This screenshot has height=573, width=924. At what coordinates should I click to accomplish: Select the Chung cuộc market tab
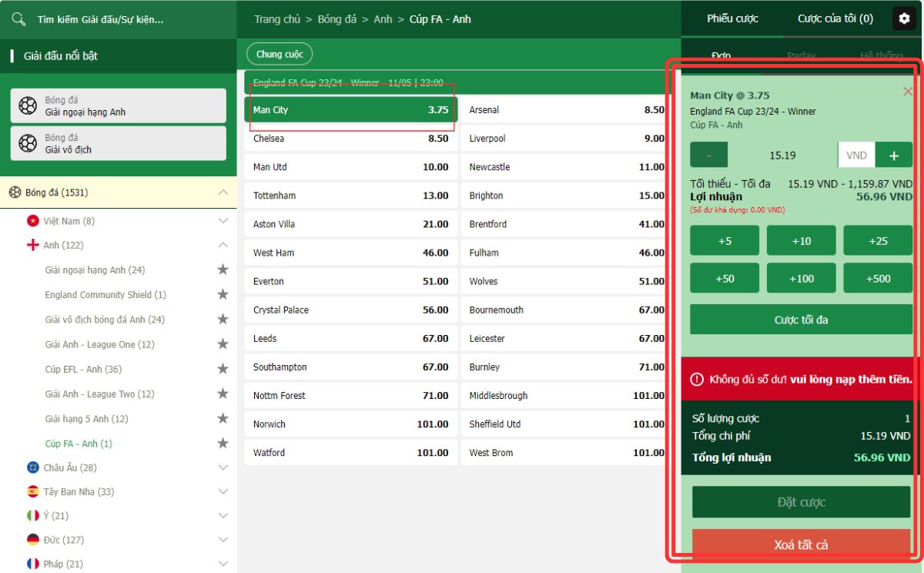point(280,54)
